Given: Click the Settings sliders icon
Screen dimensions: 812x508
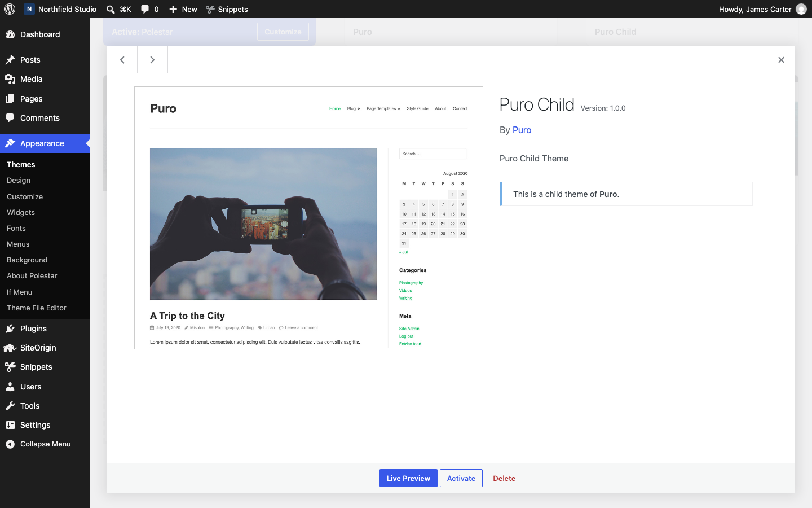Looking at the screenshot, I should (10, 425).
